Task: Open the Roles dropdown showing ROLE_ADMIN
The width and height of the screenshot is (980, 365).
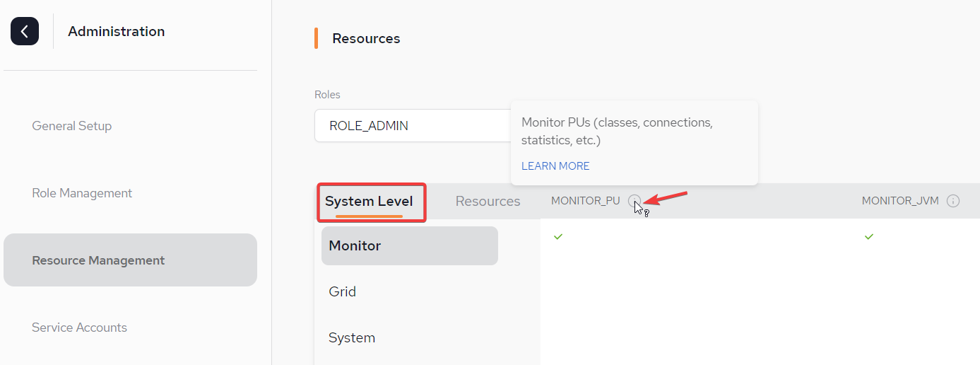Action: click(413, 126)
